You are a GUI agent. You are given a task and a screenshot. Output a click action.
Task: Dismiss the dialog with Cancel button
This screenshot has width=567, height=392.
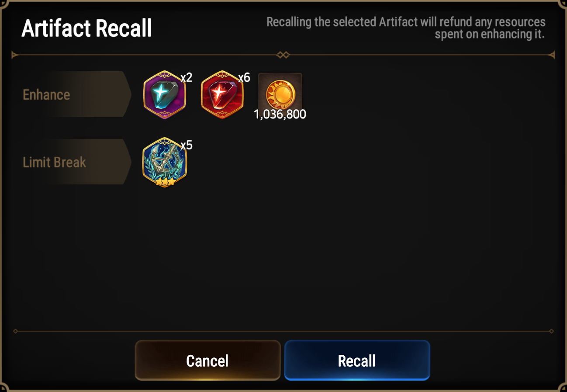207,361
